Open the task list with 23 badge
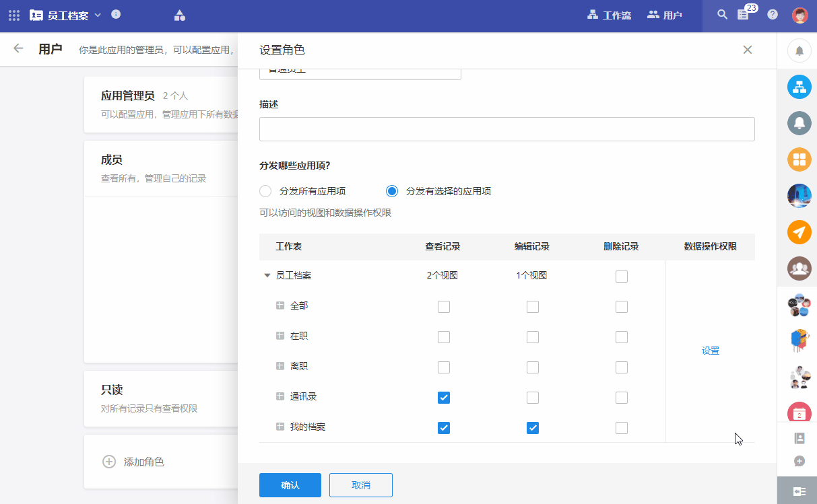Screen dimensions: 817x504 (x=744, y=15)
